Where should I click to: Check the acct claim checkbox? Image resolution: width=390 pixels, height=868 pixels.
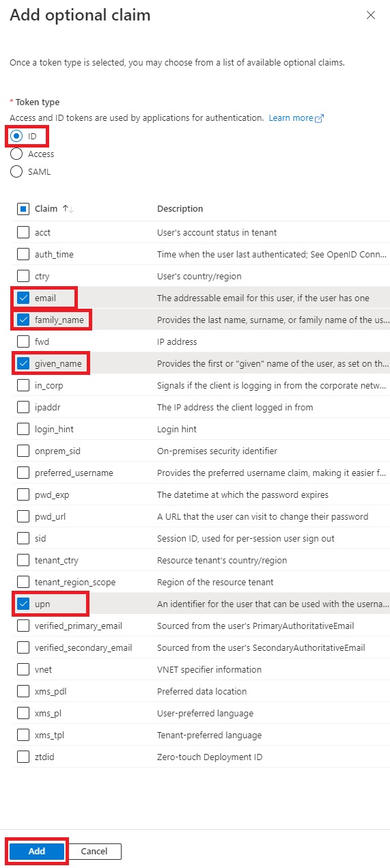tap(23, 232)
